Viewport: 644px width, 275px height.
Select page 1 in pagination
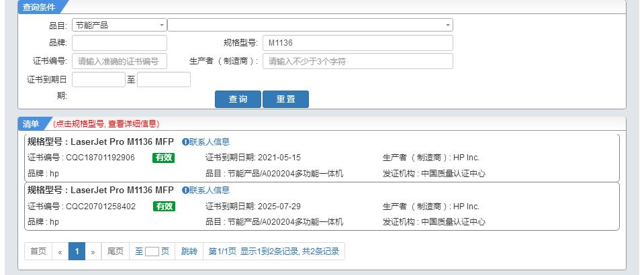[x=77, y=252]
